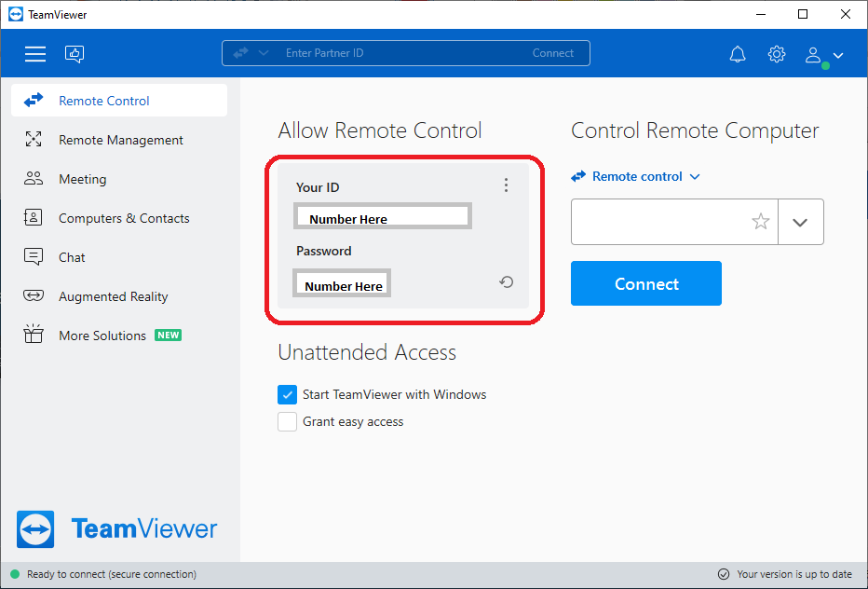Open connection type dropdown in top bar
This screenshot has height=589, width=868.
[x=264, y=53]
